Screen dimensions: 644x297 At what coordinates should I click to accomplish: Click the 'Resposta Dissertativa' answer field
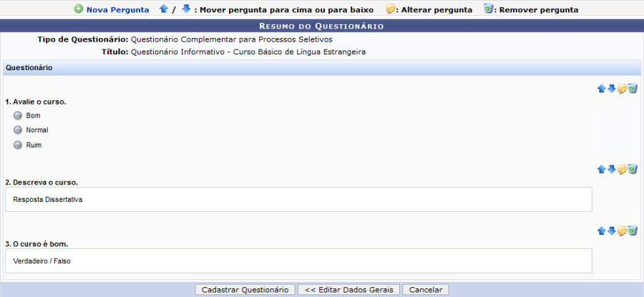[x=298, y=200]
